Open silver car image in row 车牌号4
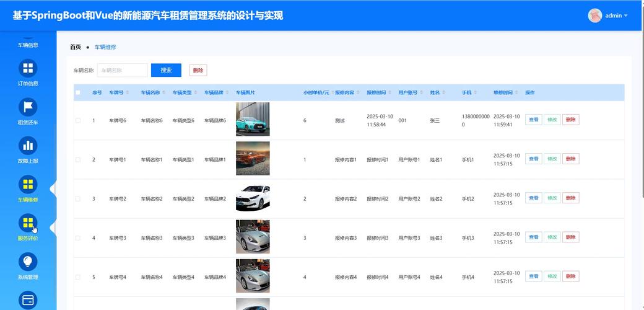 [x=253, y=276]
